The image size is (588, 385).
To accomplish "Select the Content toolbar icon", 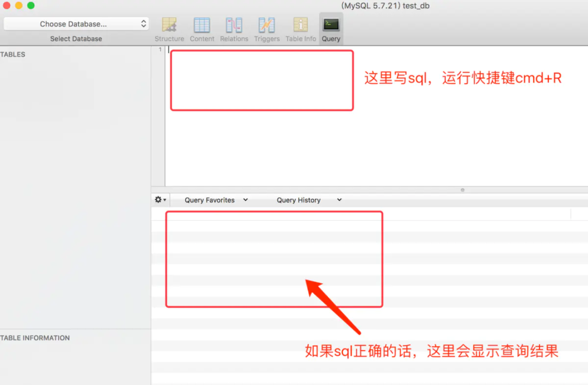I will (202, 28).
